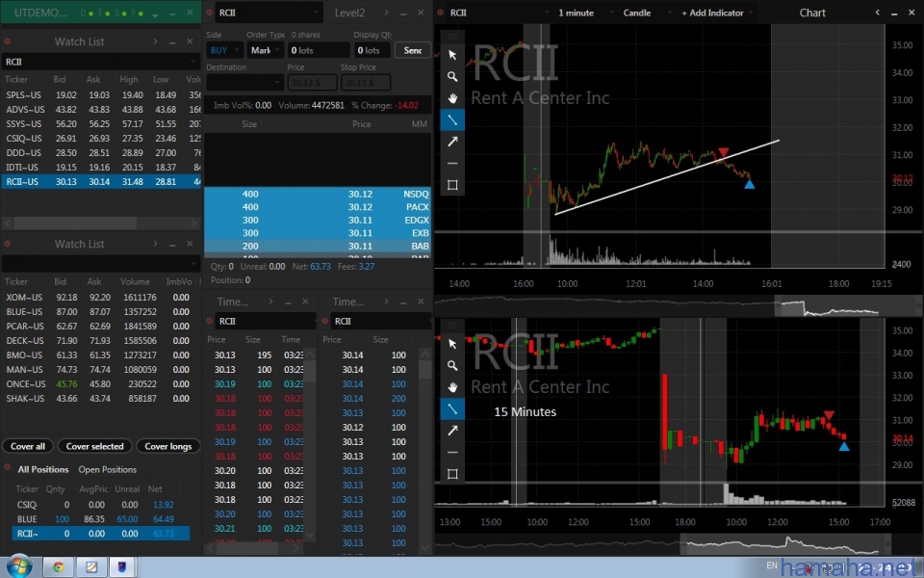Toggle the red link dot on the upper Watch List
Viewport: 924px width, 578px height.
coord(7,41)
